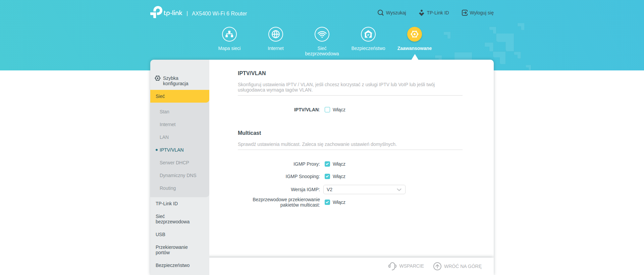The image size is (644, 275).
Task: Expand Przekierowanie portów in sidebar
Action: (x=172, y=250)
